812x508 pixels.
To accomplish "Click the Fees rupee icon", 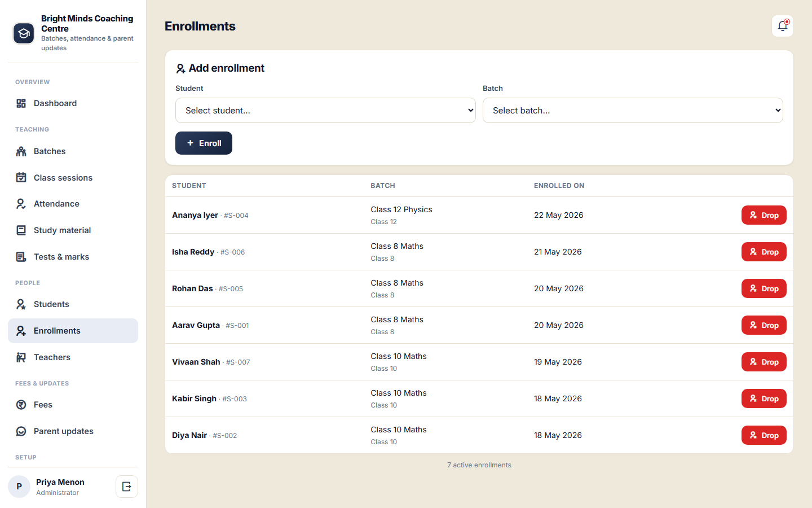I will [21, 405].
